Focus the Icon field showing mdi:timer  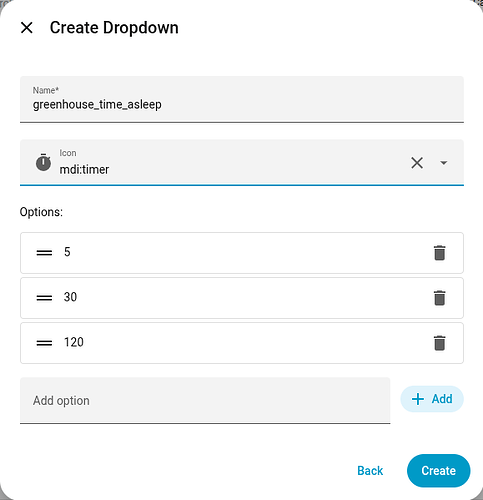tap(230, 163)
